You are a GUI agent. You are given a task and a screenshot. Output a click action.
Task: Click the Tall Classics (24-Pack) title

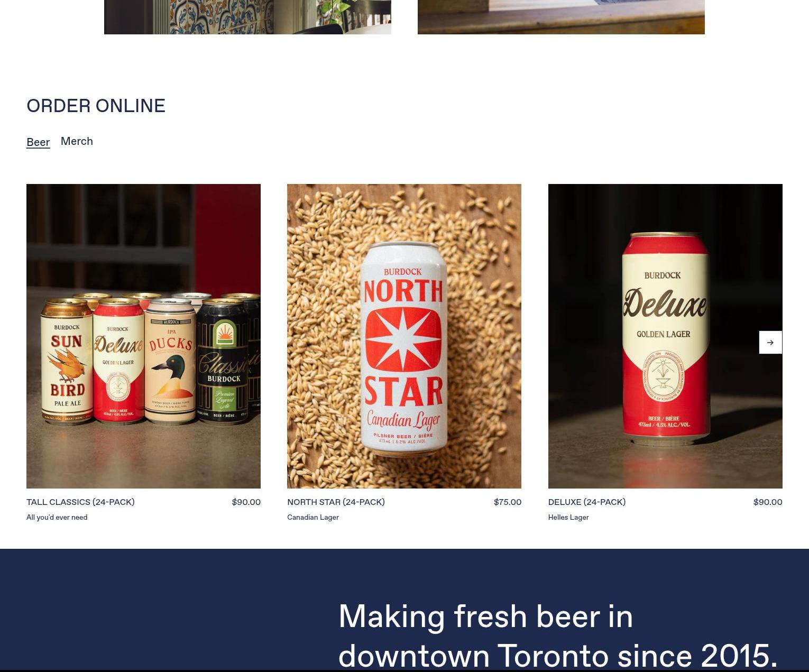coord(80,502)
